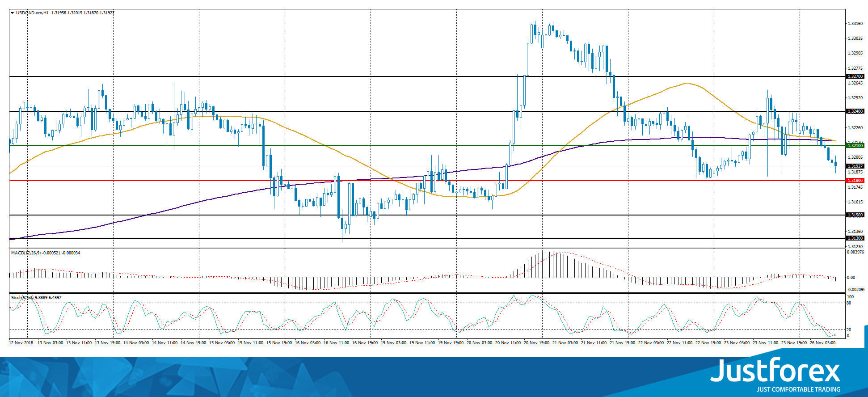Viewport: 868px width, 397px height.
Task: Click the 1.32520 value on price scale
Action: (x=855, y=97)
